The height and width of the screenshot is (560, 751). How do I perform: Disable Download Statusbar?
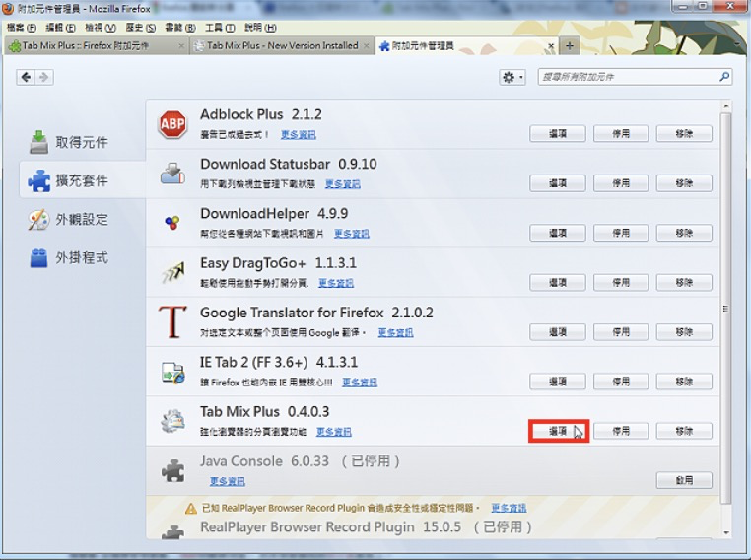coord(621,183)
